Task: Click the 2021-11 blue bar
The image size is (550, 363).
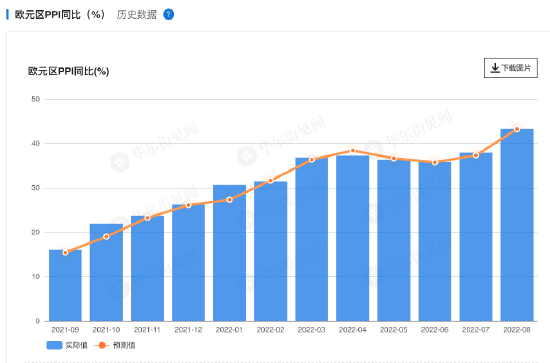Action: 147,269
